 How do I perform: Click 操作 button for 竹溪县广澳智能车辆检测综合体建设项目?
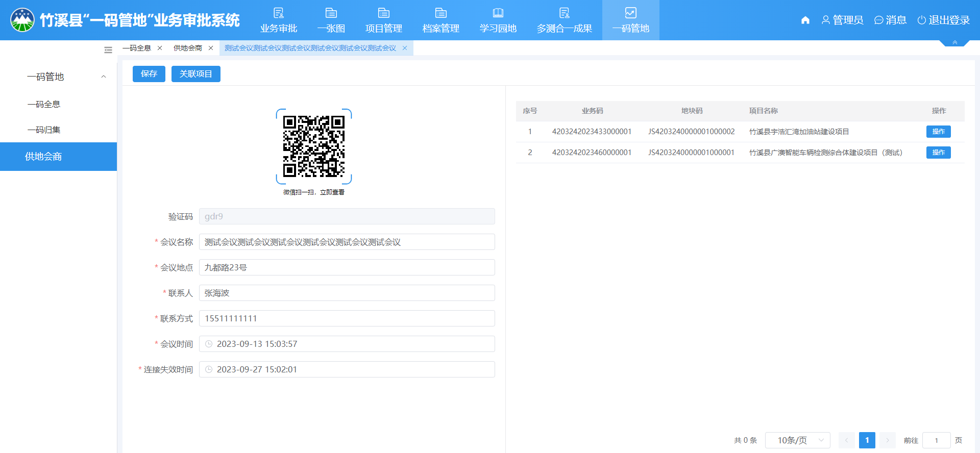click(x=939, y=153)
